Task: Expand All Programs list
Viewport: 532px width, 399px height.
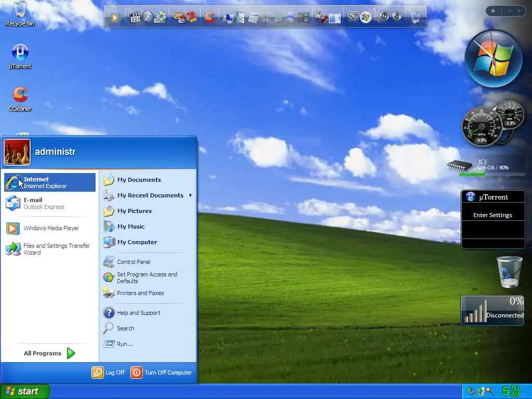Action: 49,353
